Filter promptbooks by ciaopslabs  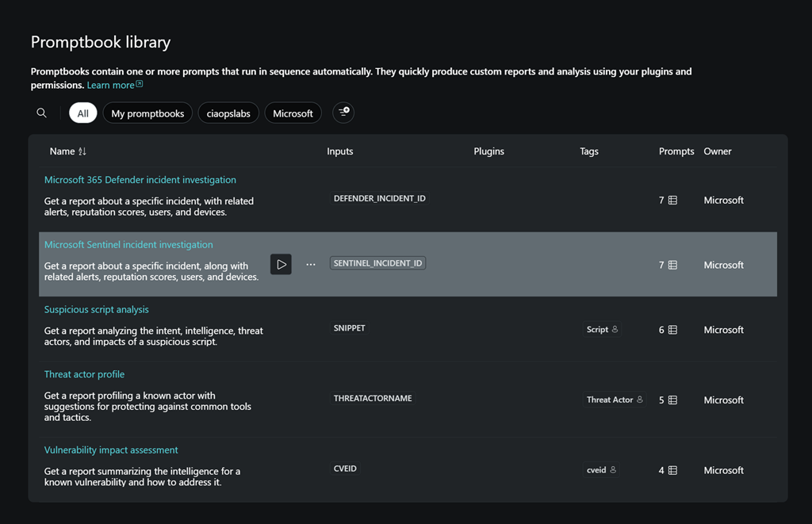[228, 113]
